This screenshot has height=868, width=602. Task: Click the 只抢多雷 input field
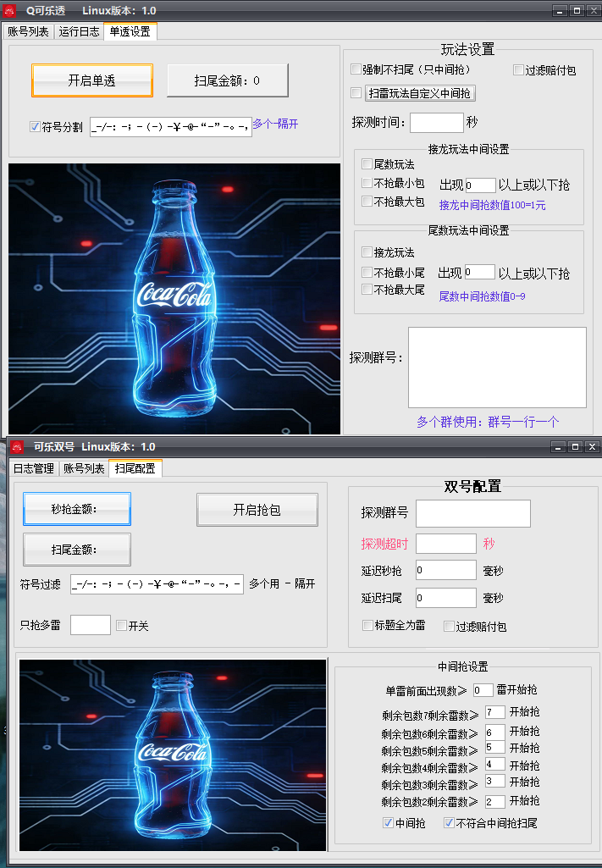click(91, 625)
